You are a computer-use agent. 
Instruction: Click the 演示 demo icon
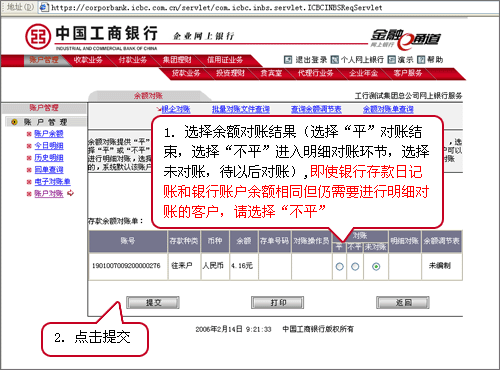pyautogui.click(x=392, y=60)
